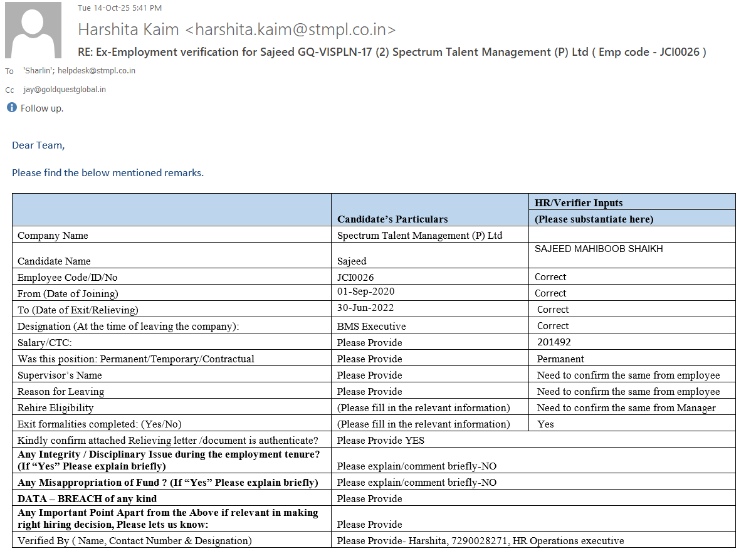Click the 'Any Important Point Apart' label

click(x=168, y=518)
